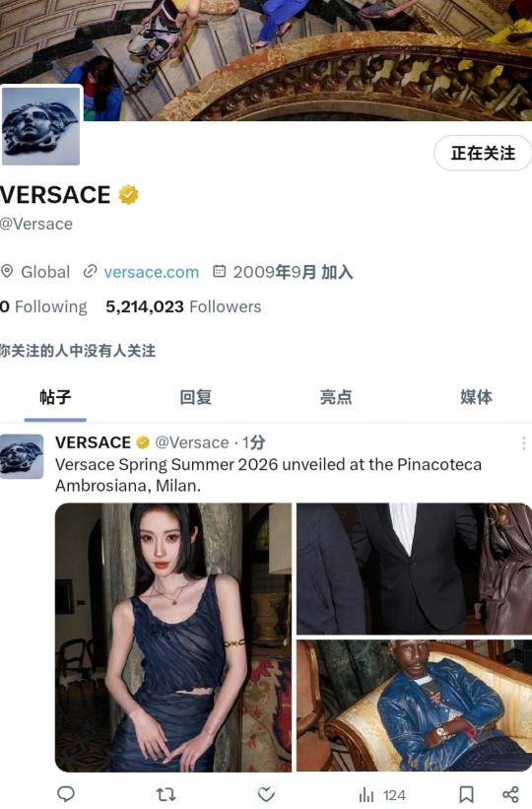Open the 媒体 tab

point(476,397)
